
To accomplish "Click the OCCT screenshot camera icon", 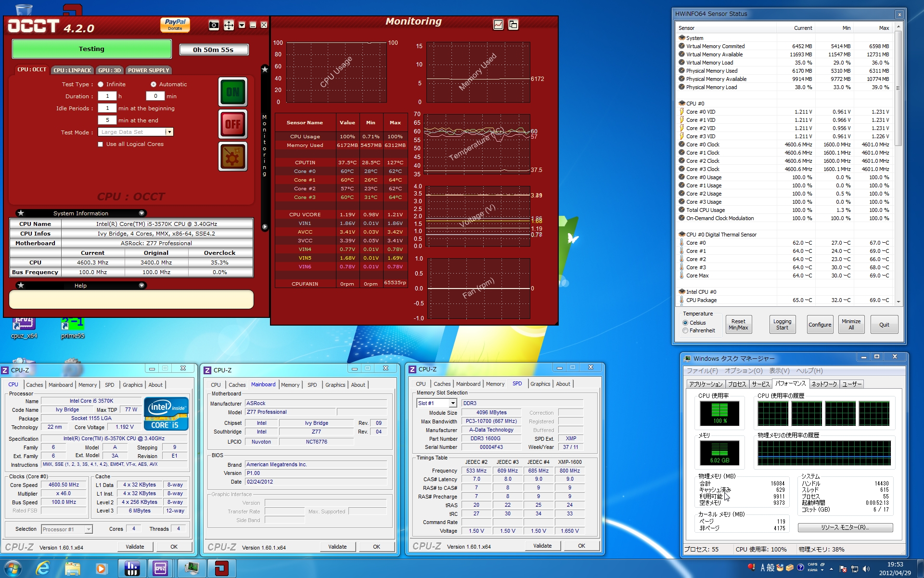I will coord(214,25).
